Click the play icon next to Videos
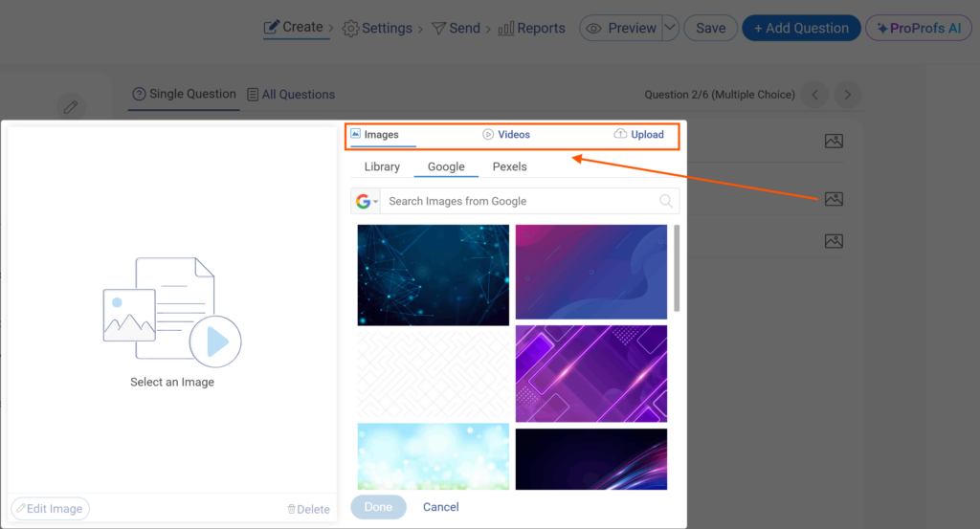The height and width of the screenshot is (529, 980). point(488,134)
